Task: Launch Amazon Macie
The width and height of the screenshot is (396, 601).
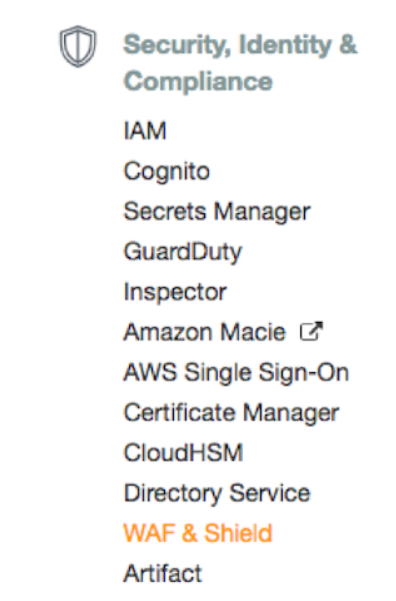Action: pyautogui.click(x=205, y=332)
